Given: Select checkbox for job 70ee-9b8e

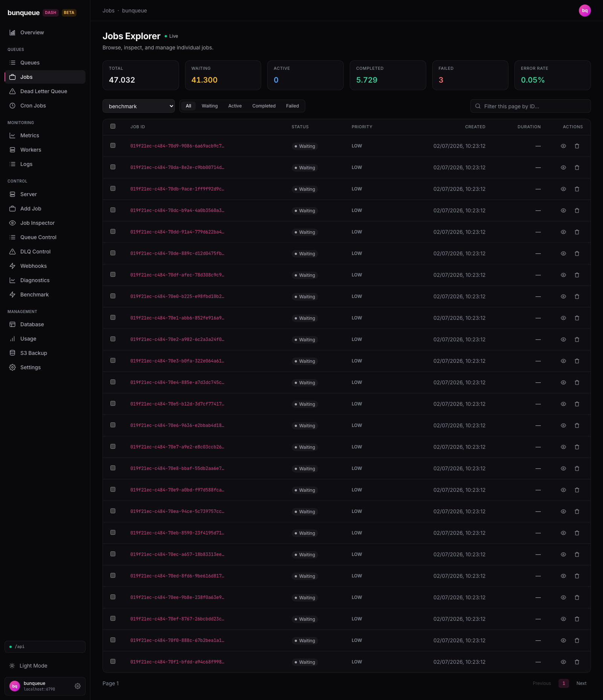Looking at the screenshot, I should [113, 597].
